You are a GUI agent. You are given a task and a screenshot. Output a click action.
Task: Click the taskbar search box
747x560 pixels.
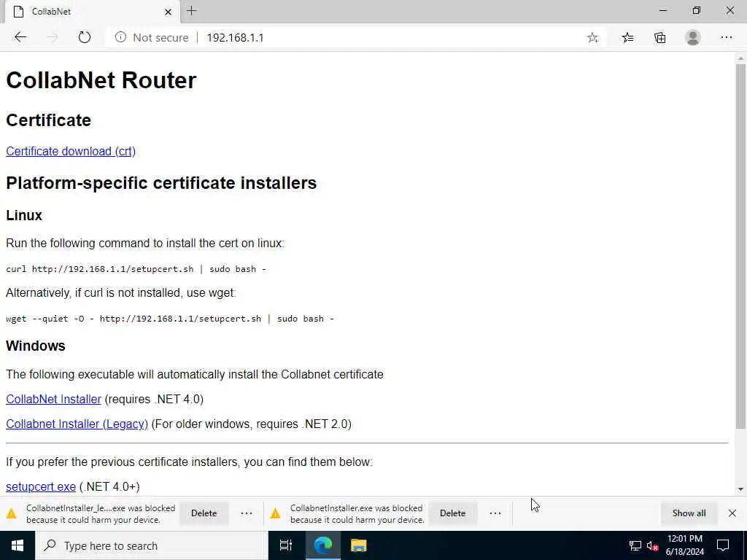pyautogui.click(x=152, y=545)
